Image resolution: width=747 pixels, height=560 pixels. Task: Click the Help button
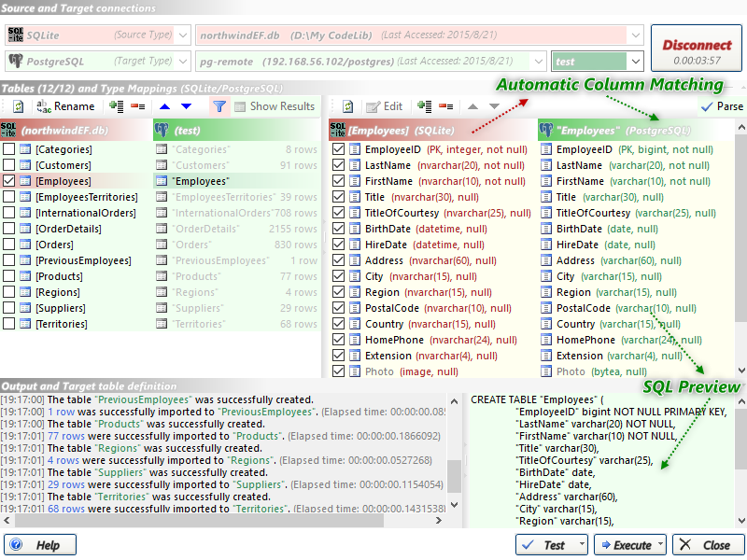[x=40, y=545]
